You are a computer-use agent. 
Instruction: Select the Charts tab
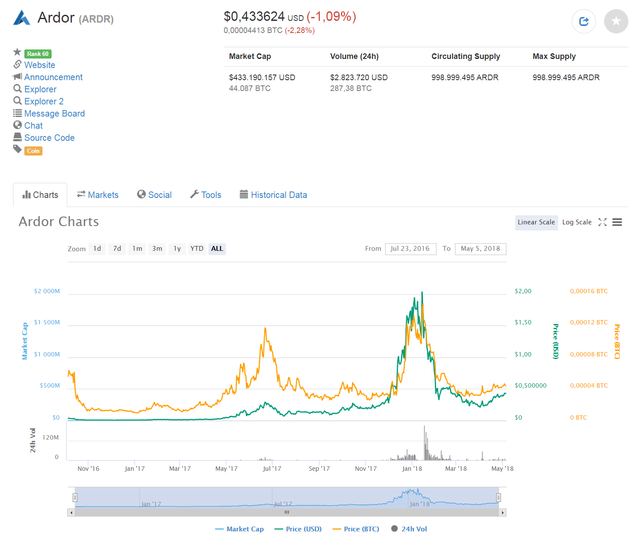pyautogui.click(x=40, y=195)
